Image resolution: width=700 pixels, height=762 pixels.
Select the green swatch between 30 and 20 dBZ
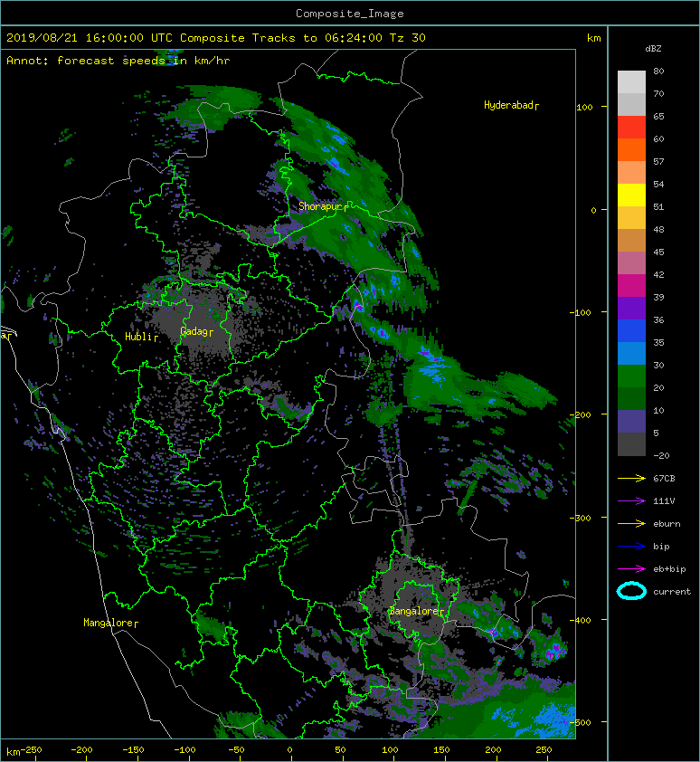(631, 376)
